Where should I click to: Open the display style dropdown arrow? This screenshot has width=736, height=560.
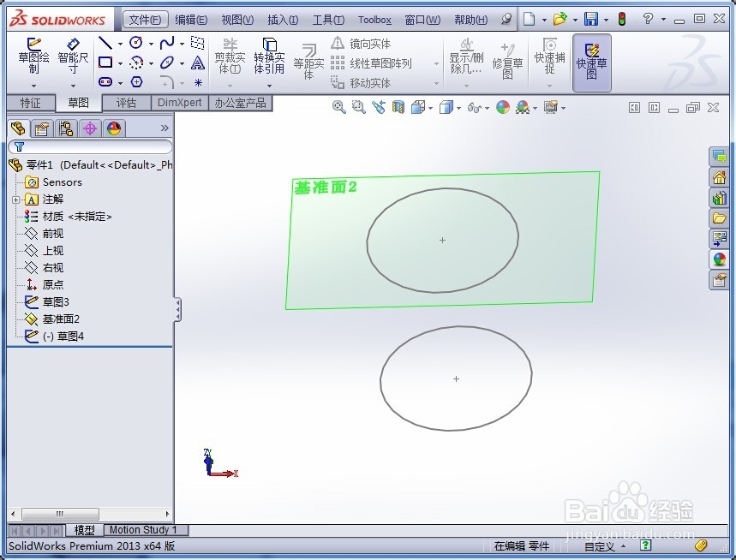(458, 109)
